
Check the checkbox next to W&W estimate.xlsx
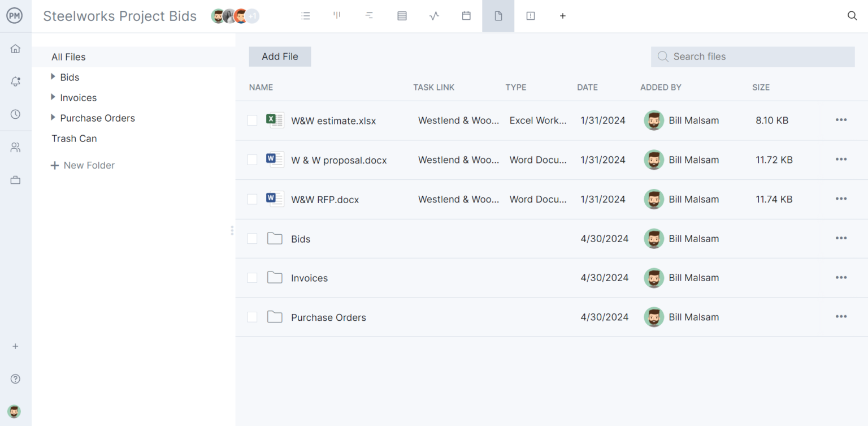click(x=252, y=120)
